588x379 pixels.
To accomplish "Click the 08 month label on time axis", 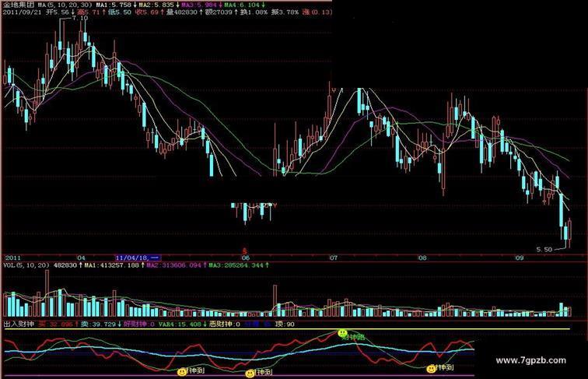I will pyautogui.click(x=422, y=258).
